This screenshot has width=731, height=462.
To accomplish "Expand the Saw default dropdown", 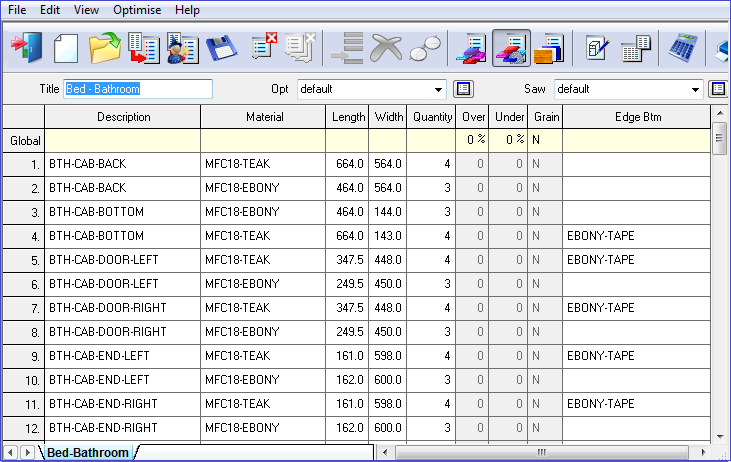I will tap(695, 89).
